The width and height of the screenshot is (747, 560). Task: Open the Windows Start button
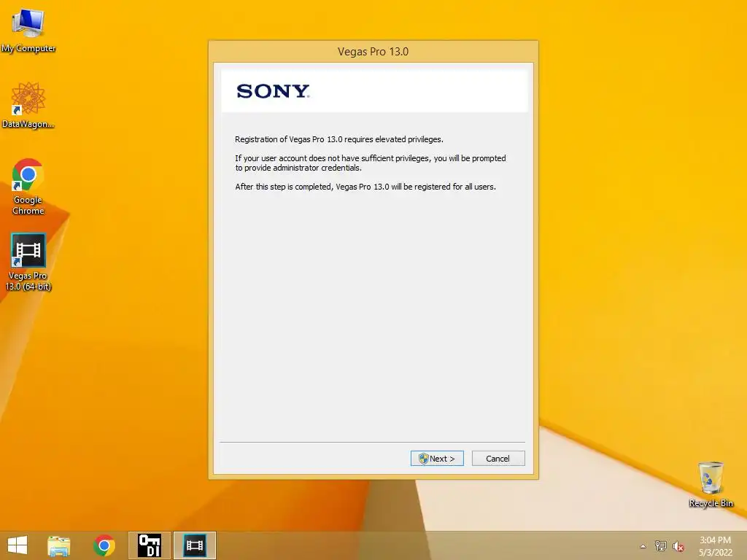[x=18, y=545]
